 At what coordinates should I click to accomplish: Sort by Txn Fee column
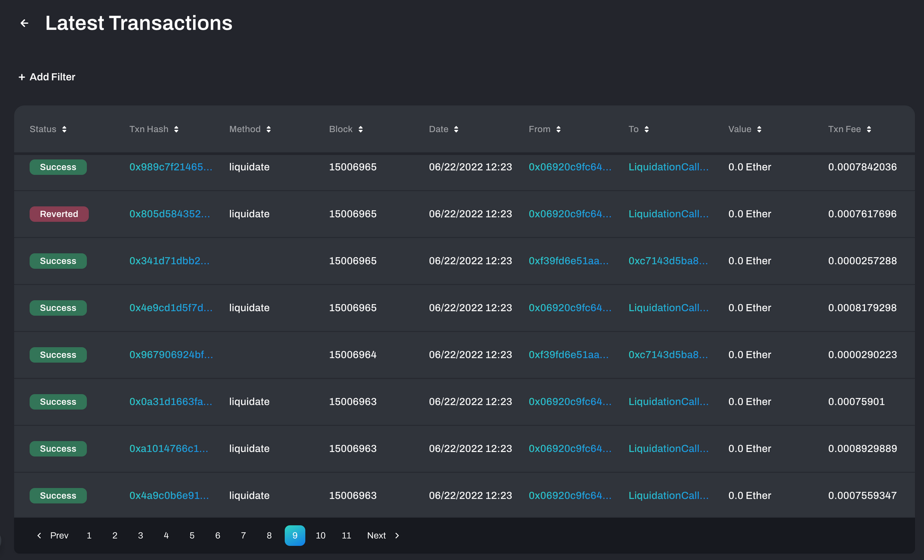[x=869, y=129]
